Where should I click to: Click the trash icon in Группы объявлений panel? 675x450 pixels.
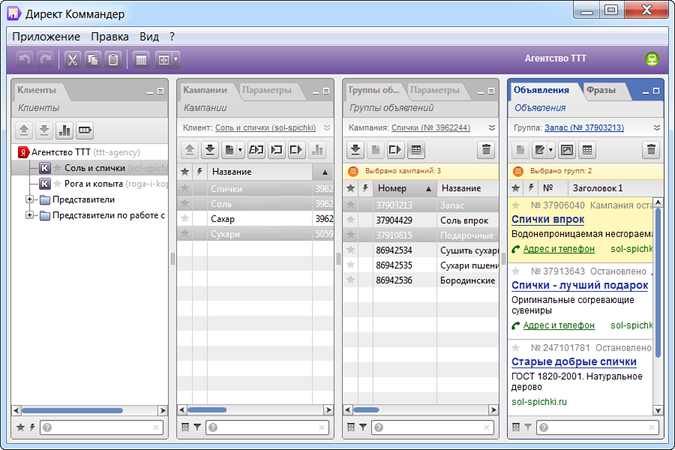[486, 150]
